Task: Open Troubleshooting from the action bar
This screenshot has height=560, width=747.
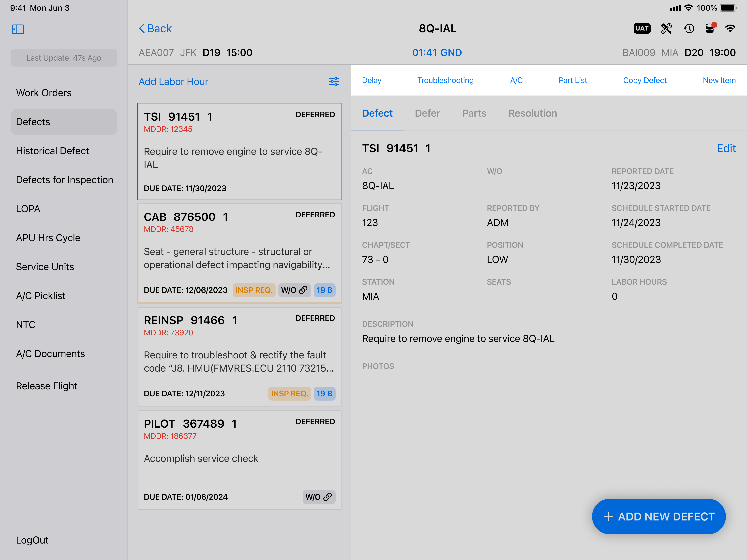Action: (x=445, y=80)
